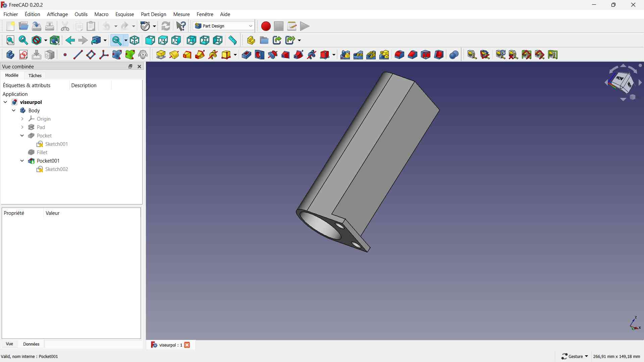Create a new sketch icon

pos(23,55)
